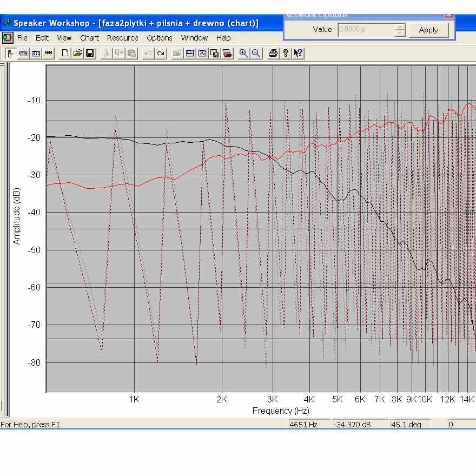Viewport: 476px width, 476px height.
Task: Click the 'Frequency (Hz)' axis title
Action: coord(281,411)
